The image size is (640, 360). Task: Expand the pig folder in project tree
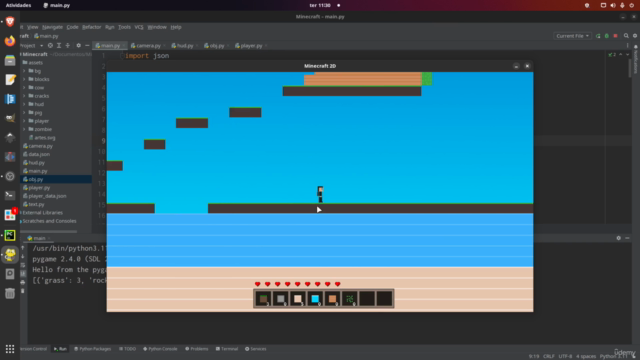pyautogui.click(x=24, y=113)
